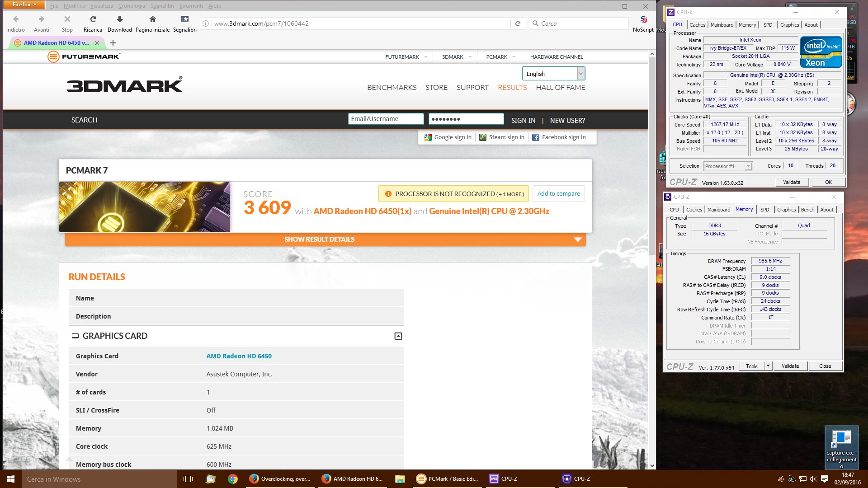Open the Processor #1 selection dropdown
The height and width of the screenshot is (488, 868).
click(x=728, y=166)
